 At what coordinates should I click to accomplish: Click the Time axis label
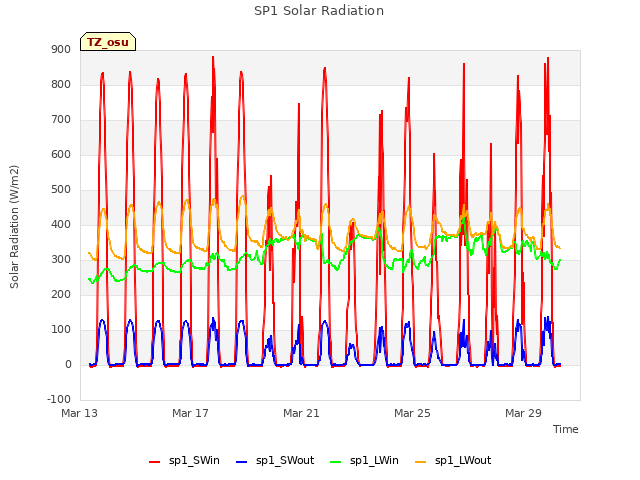(565, 429)
